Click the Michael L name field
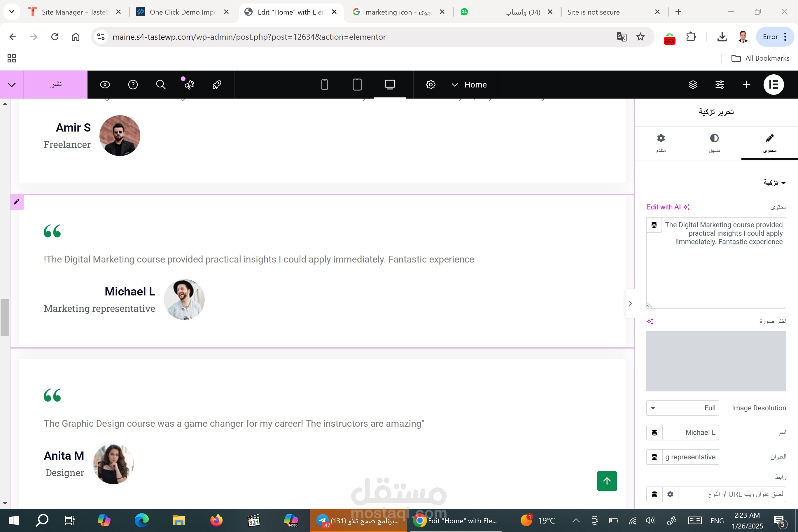Image resolution: width=798 pixels, height=532 pixels. 690,432
